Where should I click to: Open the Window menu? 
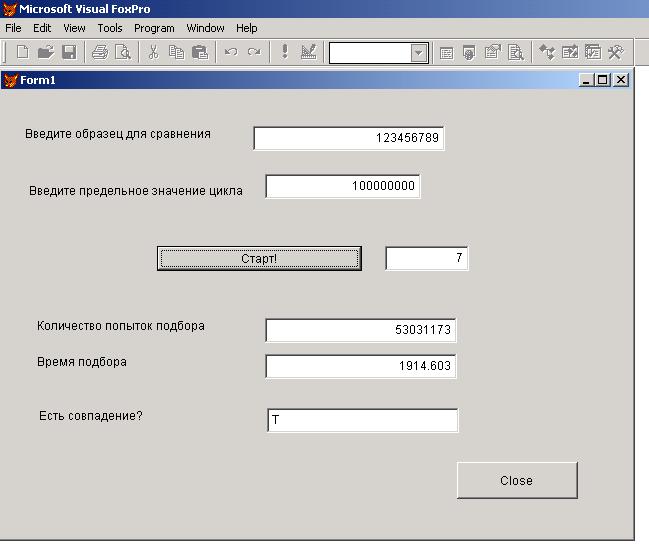coord(205,28)
